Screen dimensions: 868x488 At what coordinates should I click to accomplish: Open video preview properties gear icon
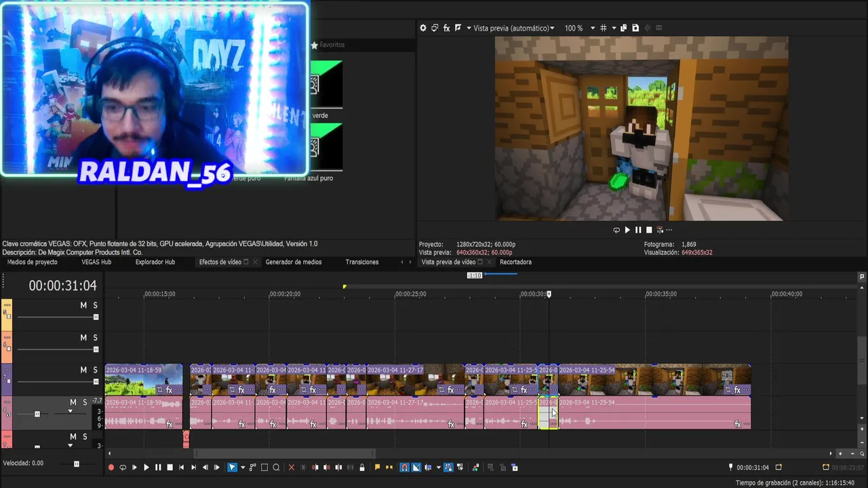(423, 28)
